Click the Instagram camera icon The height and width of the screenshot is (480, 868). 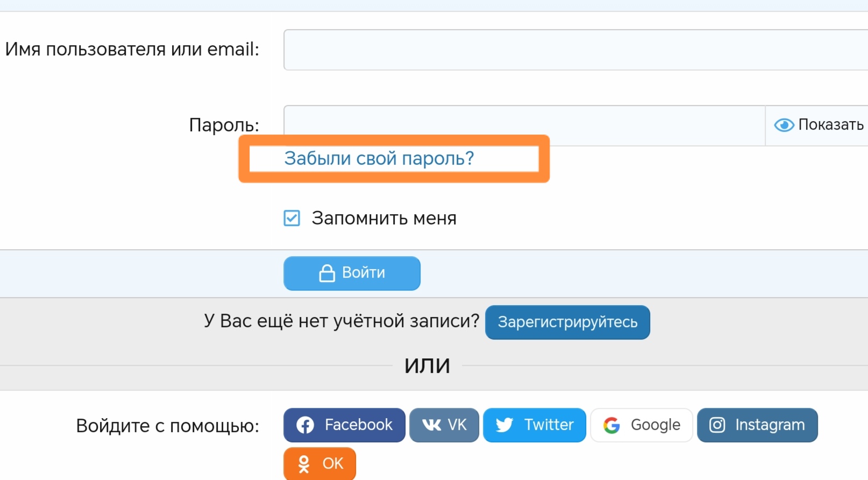click(x=717, y=425)
